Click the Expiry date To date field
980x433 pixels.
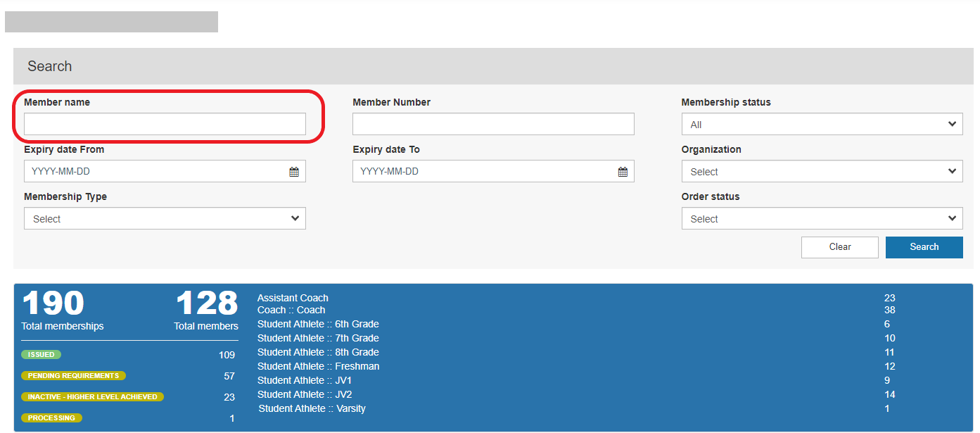tap(493, 171)
